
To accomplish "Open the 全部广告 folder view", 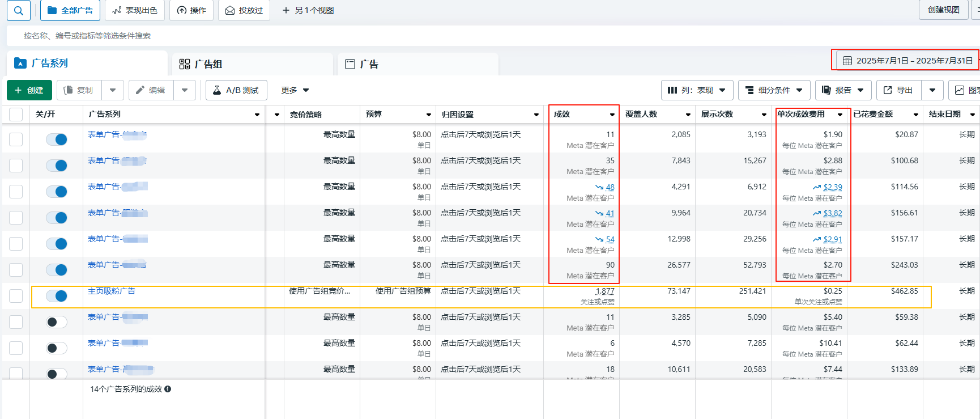I will point(70,10).
